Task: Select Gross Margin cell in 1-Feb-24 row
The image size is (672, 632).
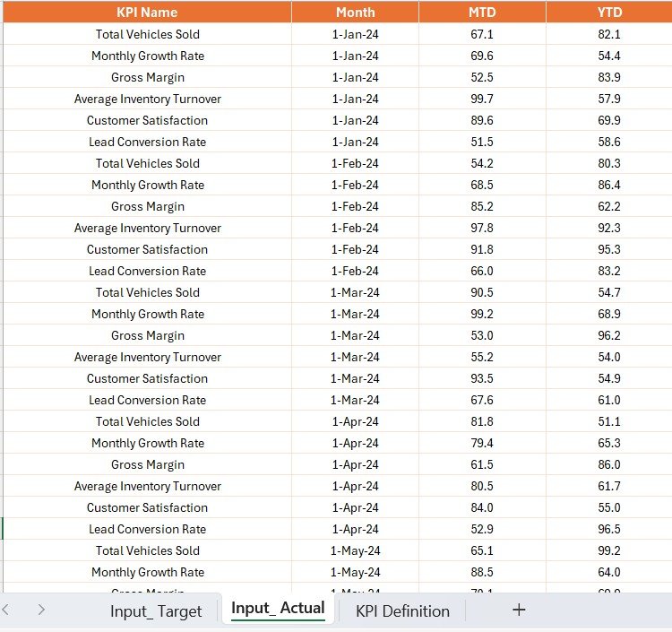Action: click(148, 206)
